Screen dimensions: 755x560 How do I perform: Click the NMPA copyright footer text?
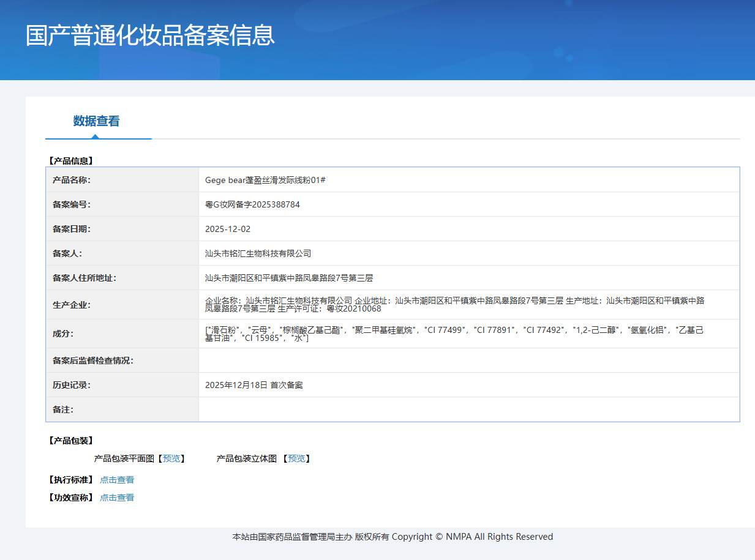[393, 537]
